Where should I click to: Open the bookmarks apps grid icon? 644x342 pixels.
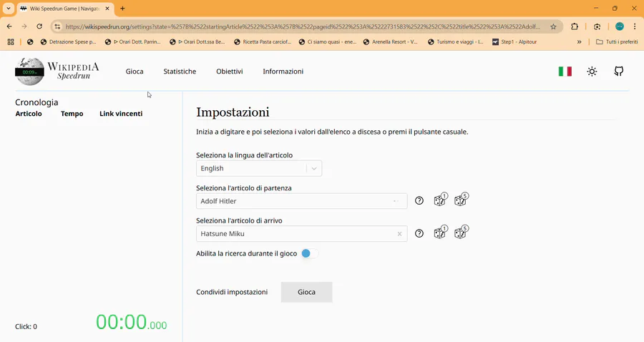(11, 42)
